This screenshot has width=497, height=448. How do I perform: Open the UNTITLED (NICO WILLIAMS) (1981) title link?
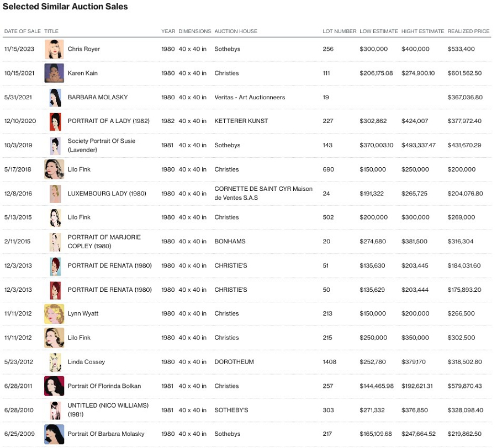click(108, 410)
